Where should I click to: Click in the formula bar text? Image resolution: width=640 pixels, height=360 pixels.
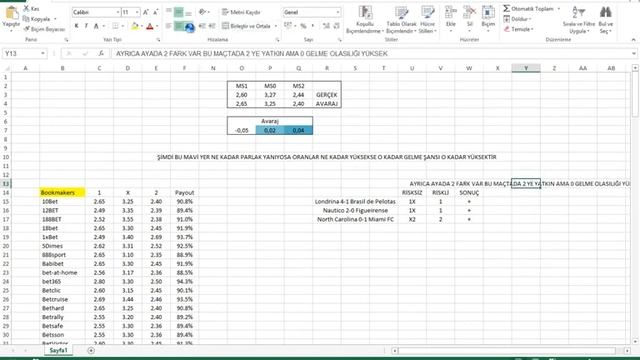[x=251, y=53]
